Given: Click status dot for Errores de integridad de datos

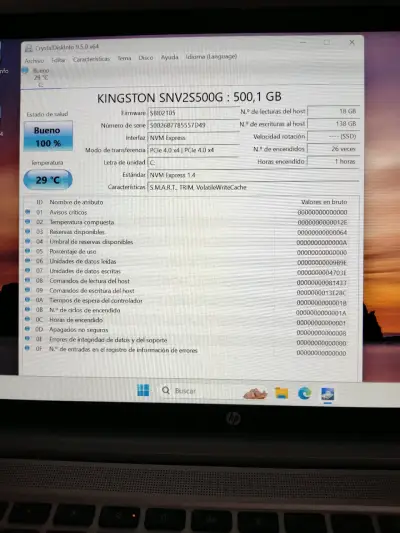Looking at the screenshot, I should pos(28,339).
